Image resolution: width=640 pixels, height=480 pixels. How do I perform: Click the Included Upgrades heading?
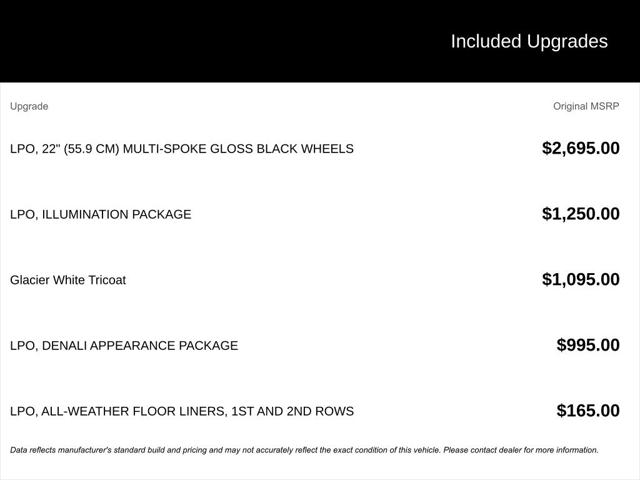(x=529, y=42)
